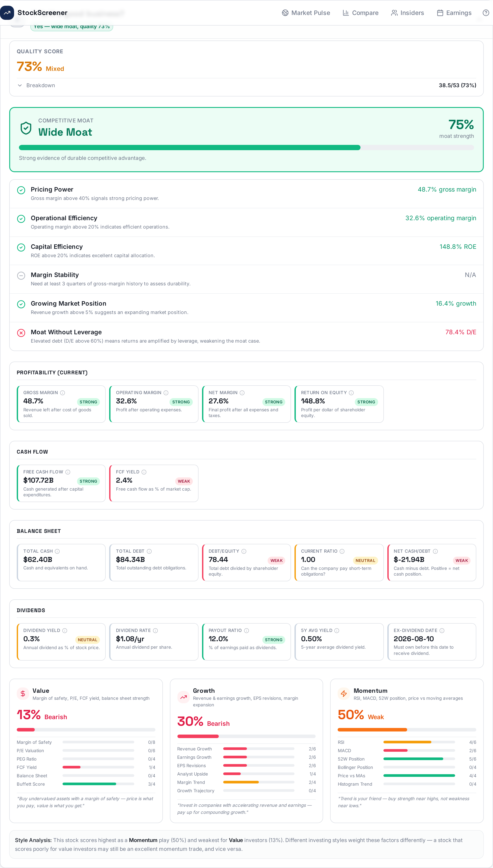
Task: Click the '38.5/53 (73%)' breakdown value
Action: pos(457,85)
